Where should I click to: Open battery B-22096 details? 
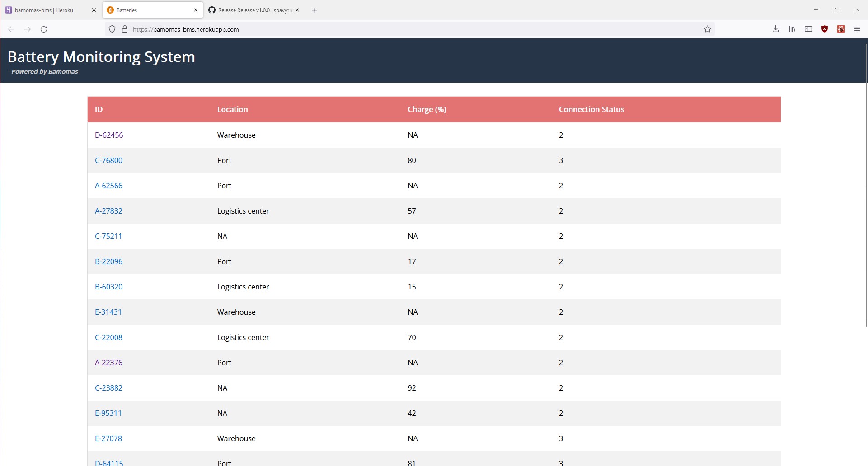108,261
